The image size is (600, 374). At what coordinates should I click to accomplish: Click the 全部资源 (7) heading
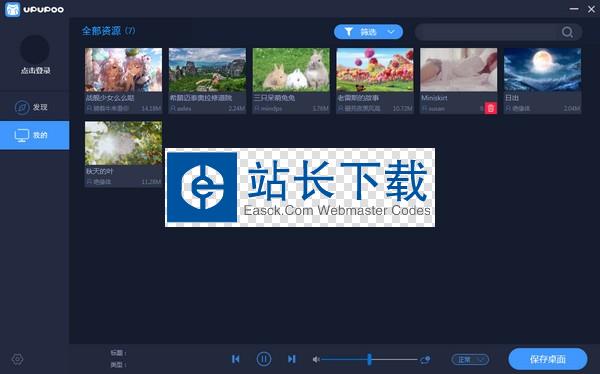pos(108,31)
